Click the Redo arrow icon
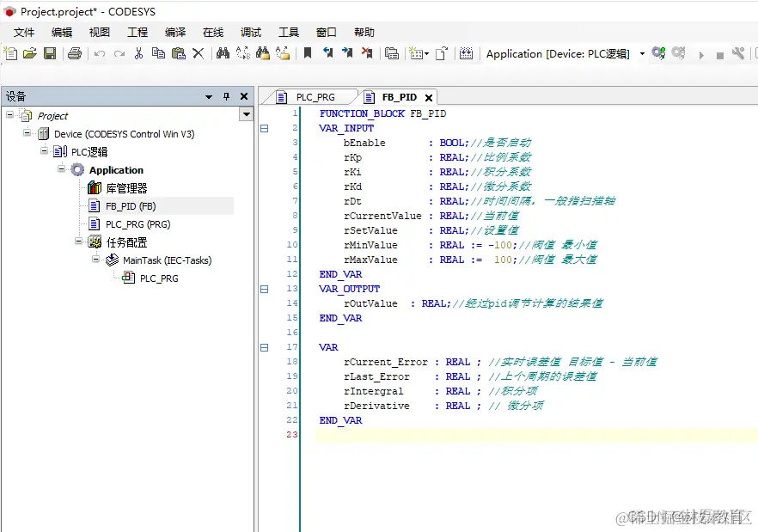Viewport: 758px width, 532px height. 119,53
